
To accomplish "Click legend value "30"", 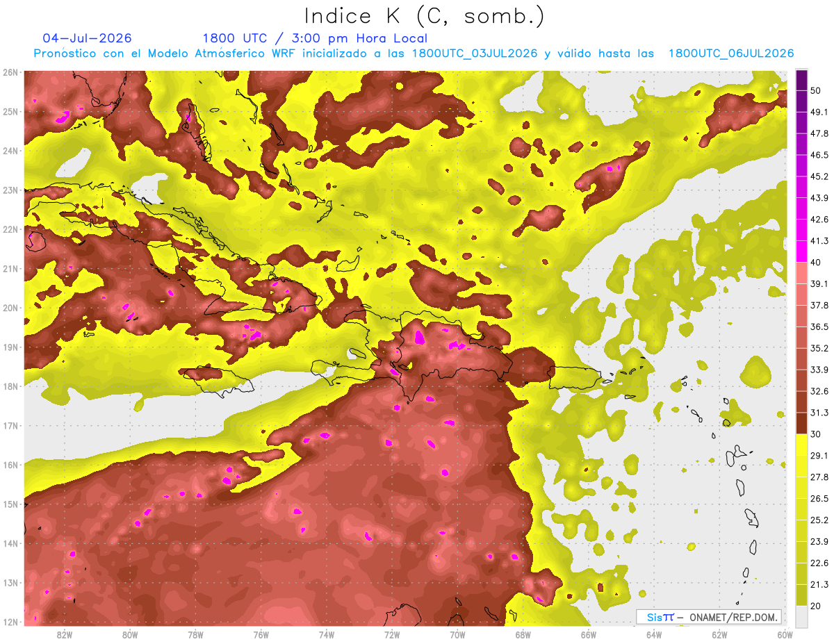I will [x=816, y=434].
